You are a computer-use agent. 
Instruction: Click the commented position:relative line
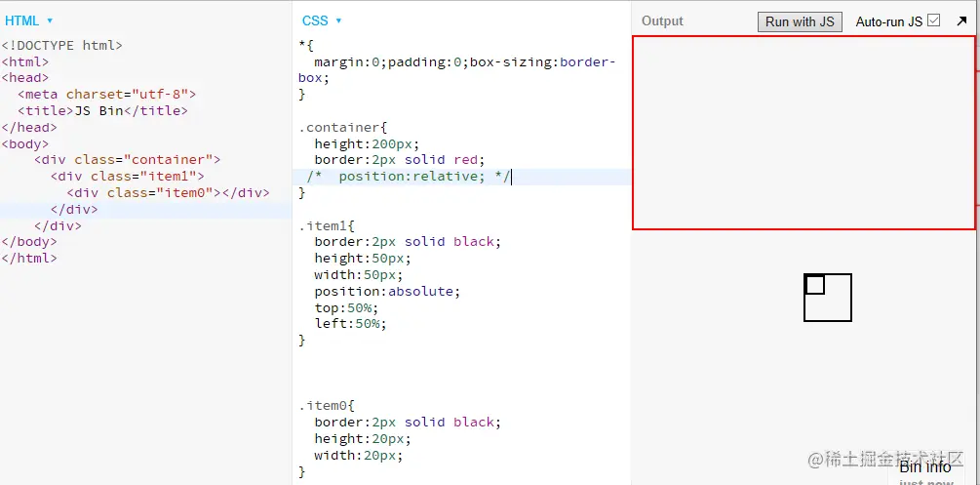[x=409, y=177]
